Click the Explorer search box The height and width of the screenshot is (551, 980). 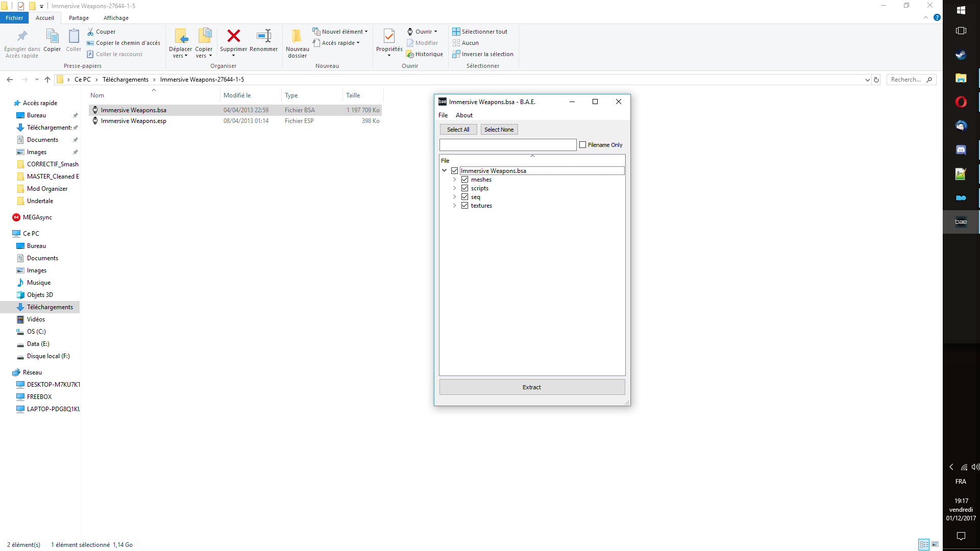pyautogui.click(x=912, y=80)
